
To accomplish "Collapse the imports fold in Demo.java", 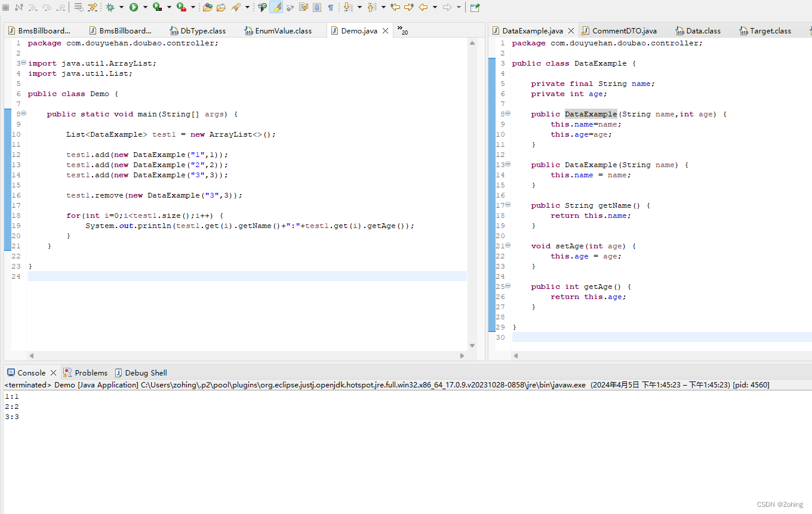I will [24, 63].
